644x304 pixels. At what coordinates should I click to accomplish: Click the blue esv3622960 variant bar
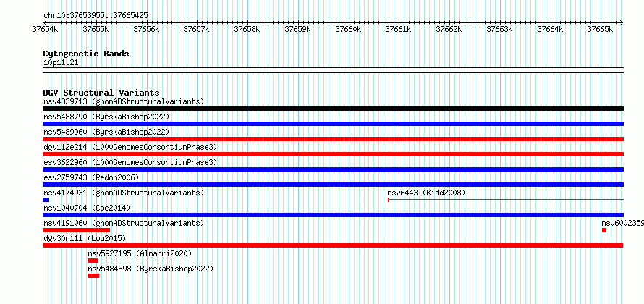[x=333, y=169]
